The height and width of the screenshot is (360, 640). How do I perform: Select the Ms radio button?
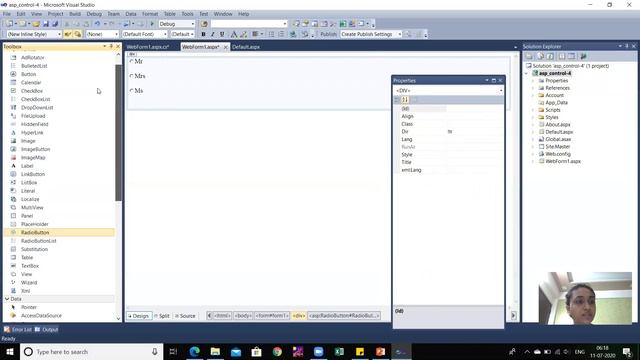pos(131,91)
